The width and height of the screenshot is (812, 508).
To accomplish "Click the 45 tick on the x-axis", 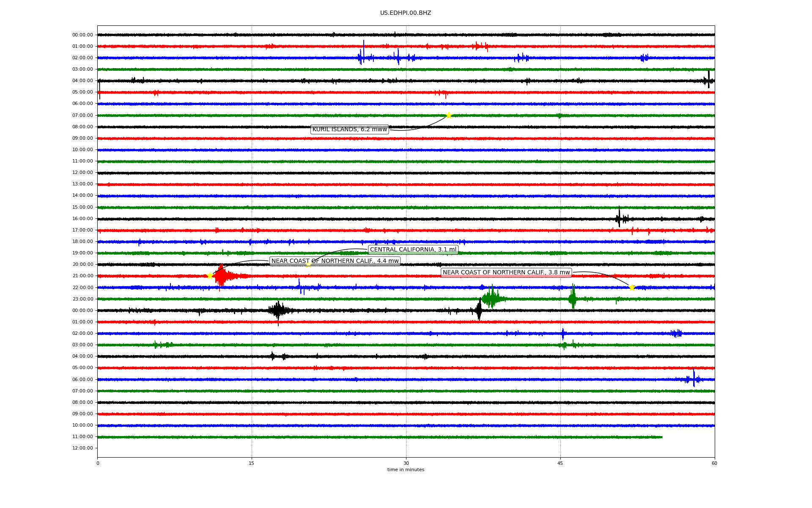I will tap(560, 463).
